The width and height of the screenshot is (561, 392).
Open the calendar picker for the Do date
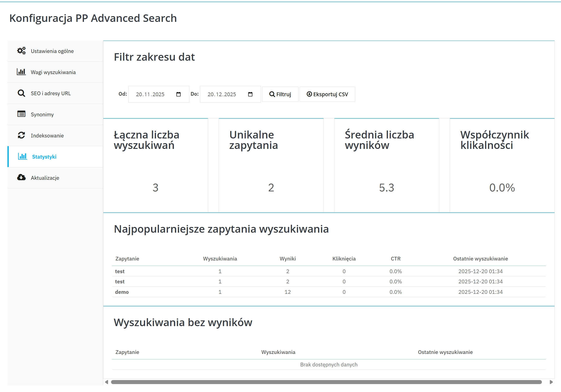pos(250,94)
